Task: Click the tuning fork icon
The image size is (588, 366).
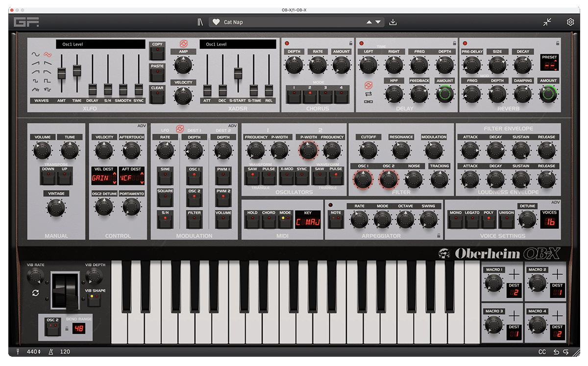Action: 18,352
